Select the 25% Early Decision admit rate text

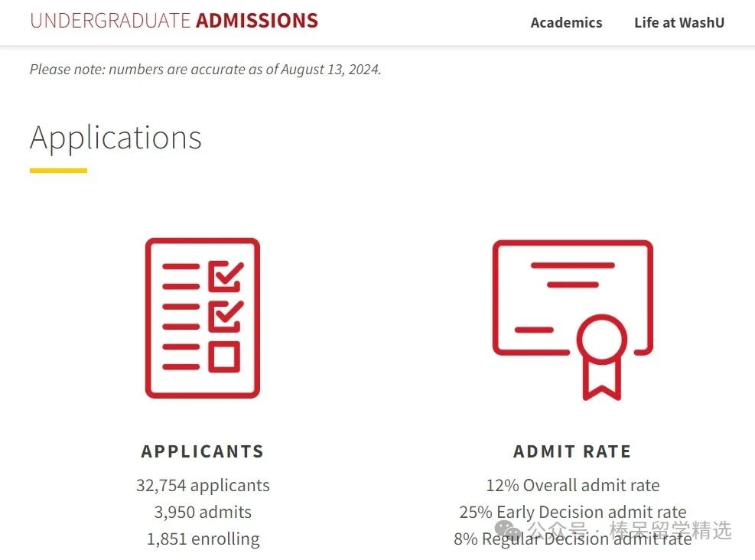572,512
